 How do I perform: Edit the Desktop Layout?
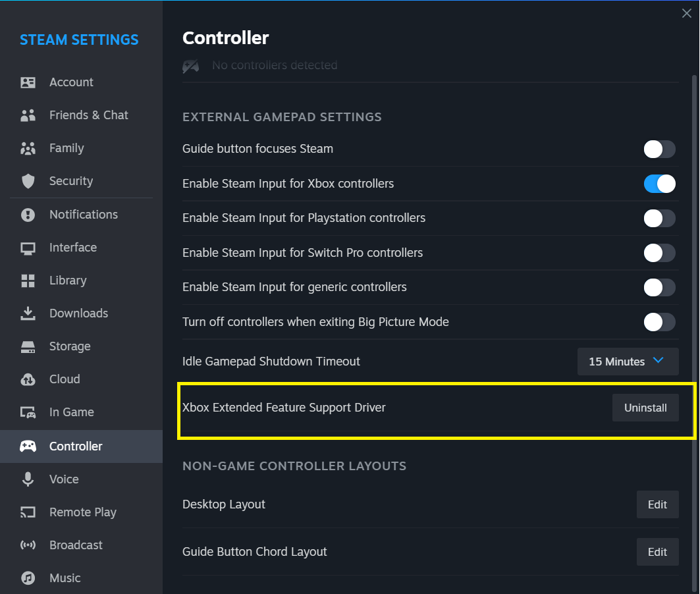tap(657, 504)
